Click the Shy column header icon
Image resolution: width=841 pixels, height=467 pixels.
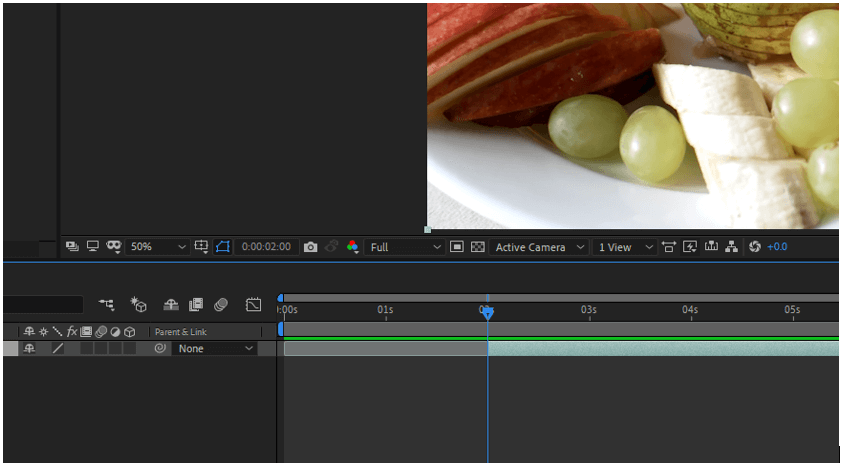tap(29, 332)
